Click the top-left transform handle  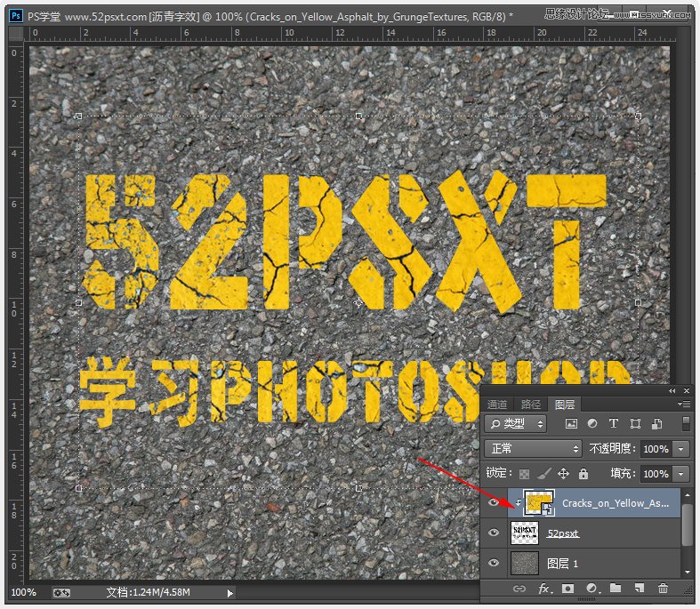[x=79, y=116]
